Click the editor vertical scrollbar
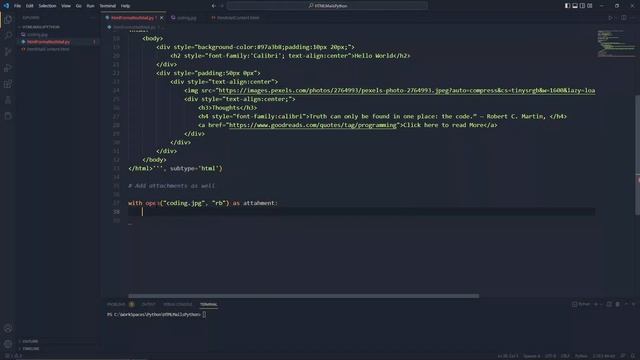Image resolution: width=640 pixels, height=360 pixels. coord(637,155)
